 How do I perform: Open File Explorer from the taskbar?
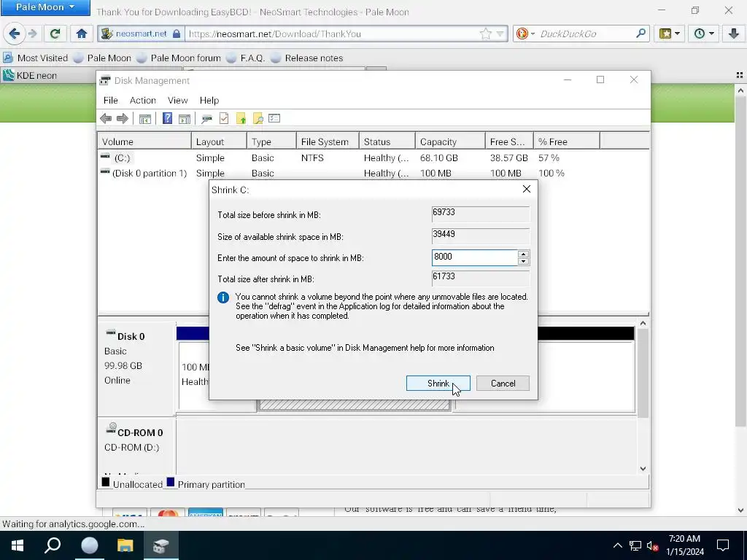click(125, 545)
